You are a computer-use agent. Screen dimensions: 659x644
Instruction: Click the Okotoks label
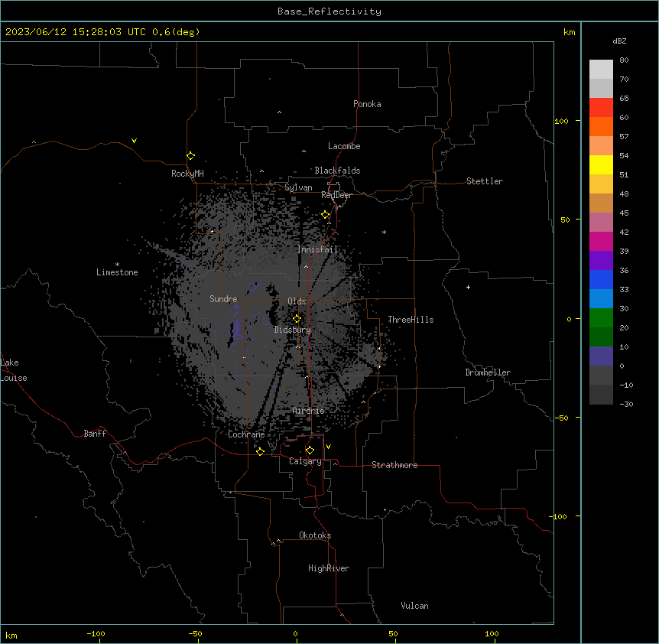(x=315, y=535)
